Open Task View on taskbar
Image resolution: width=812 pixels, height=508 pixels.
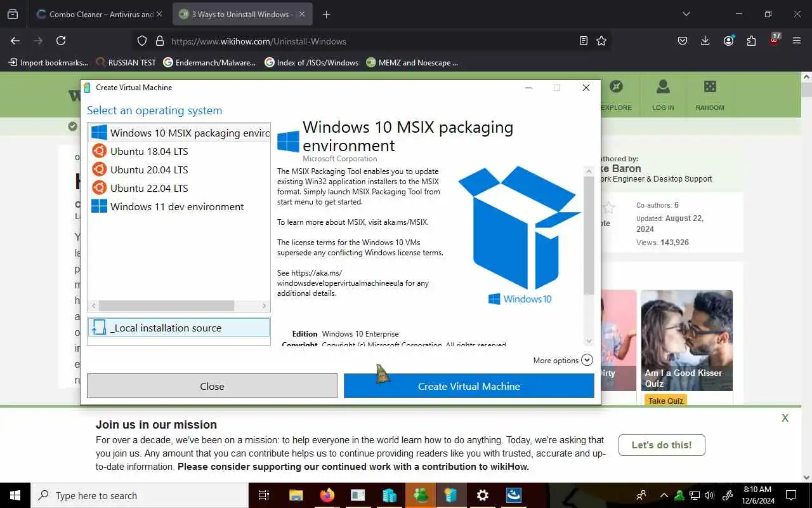click(264, 495)
